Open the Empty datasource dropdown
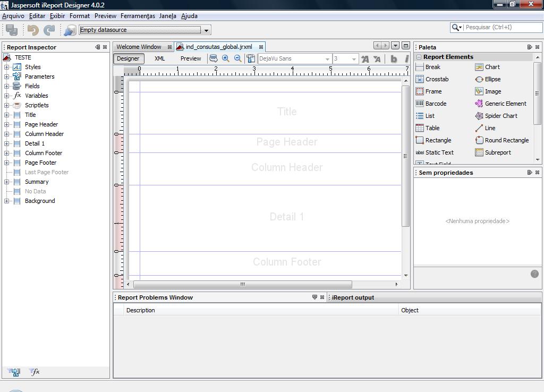This screenshot has height=392, width=544. tap(206, 30)
